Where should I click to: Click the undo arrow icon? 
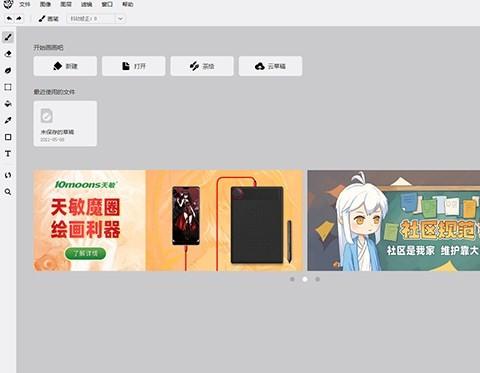[9, 19]
